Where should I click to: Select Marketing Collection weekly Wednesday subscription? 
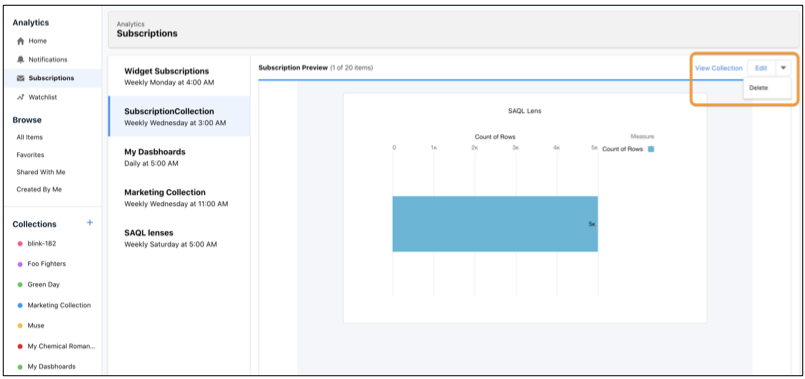179,198
